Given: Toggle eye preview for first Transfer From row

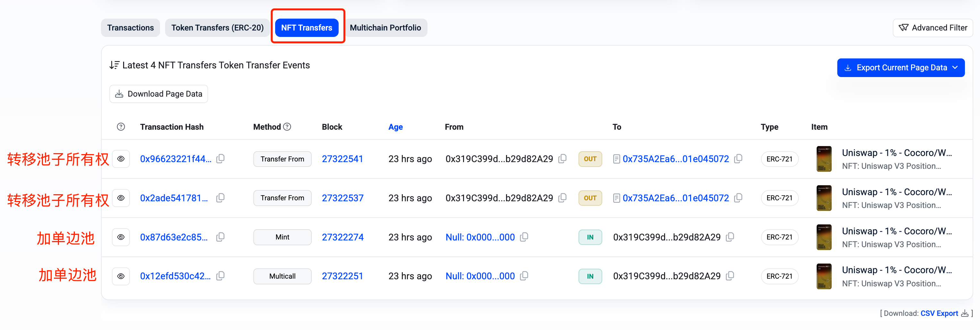Looking at the screenshot, I should 121,159.
